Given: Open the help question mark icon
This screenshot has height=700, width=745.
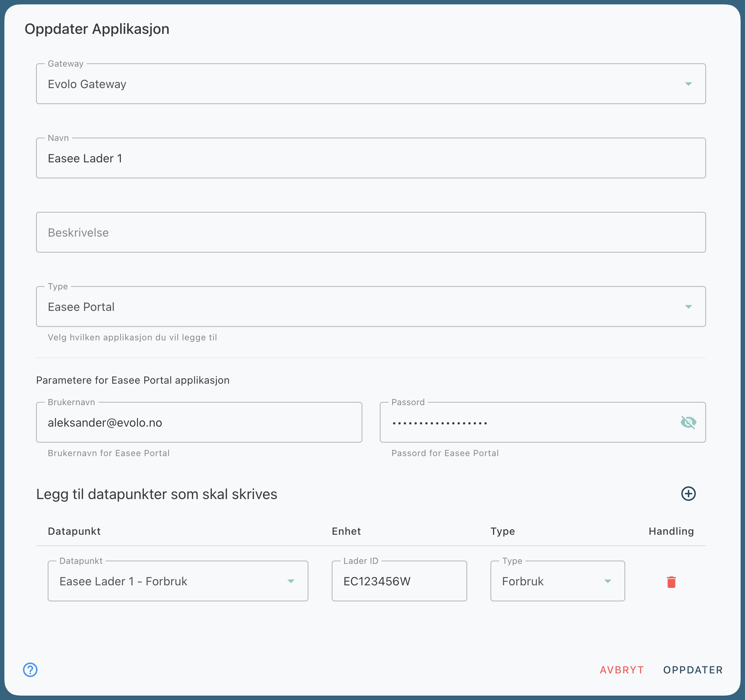Looking at the screenshot, I should tap(30, 670).
